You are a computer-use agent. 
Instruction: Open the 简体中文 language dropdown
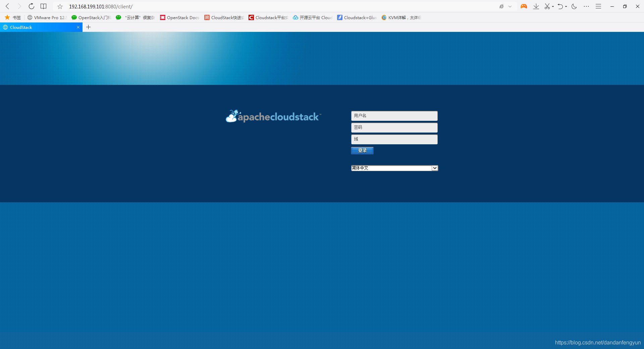coord(394,168)
